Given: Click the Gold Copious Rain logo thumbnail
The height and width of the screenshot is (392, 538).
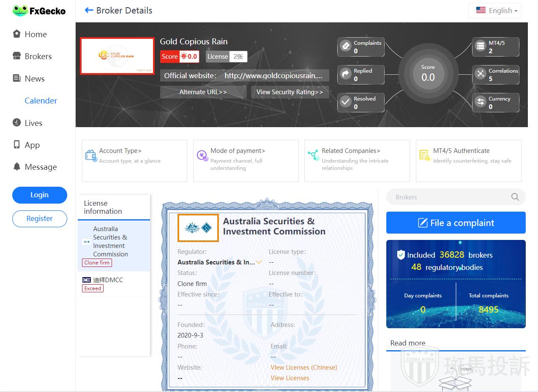Looking at the screenshot, I should (x=117, y=56).
